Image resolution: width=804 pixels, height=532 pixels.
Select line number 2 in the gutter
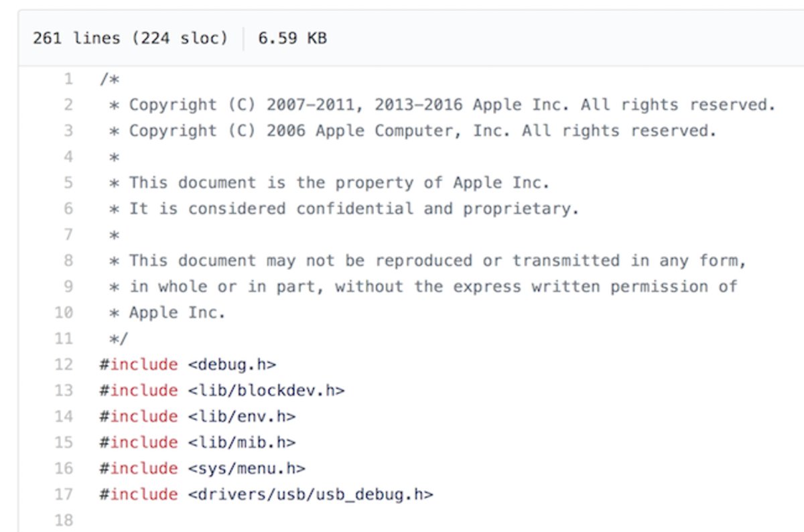pos(68,105)
